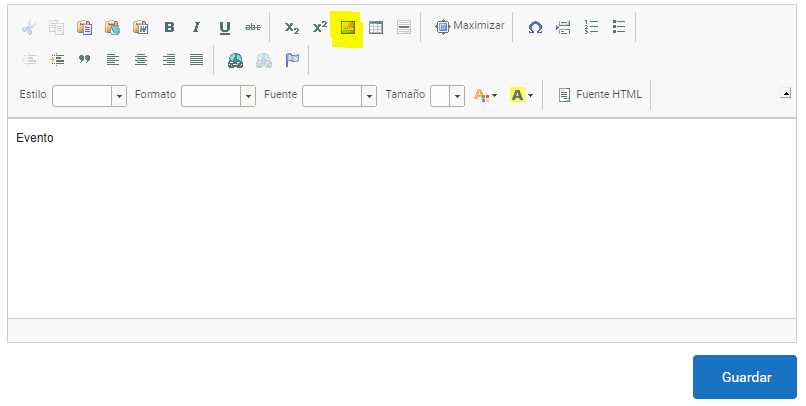Open the Formato dropdown
806x406 pixels.
point(218,96)
